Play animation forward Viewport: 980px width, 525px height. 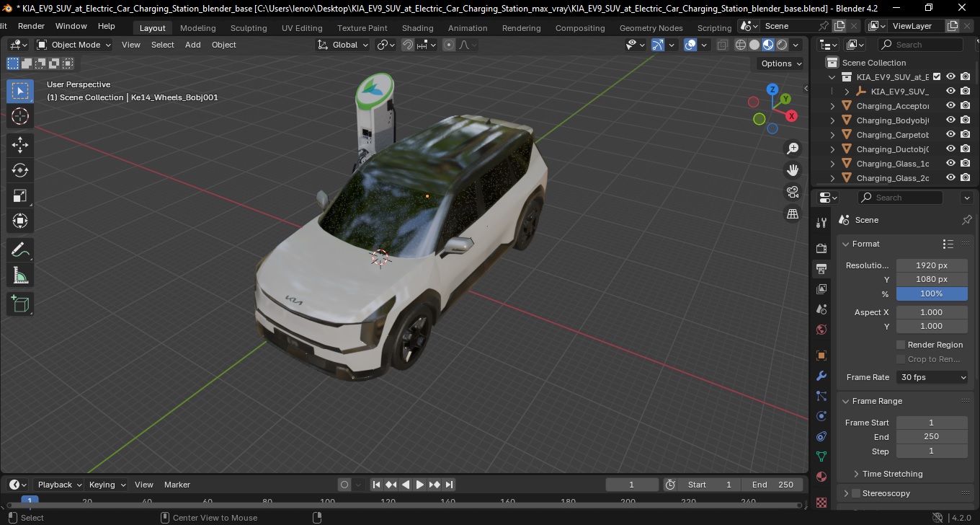click(420, 485)
